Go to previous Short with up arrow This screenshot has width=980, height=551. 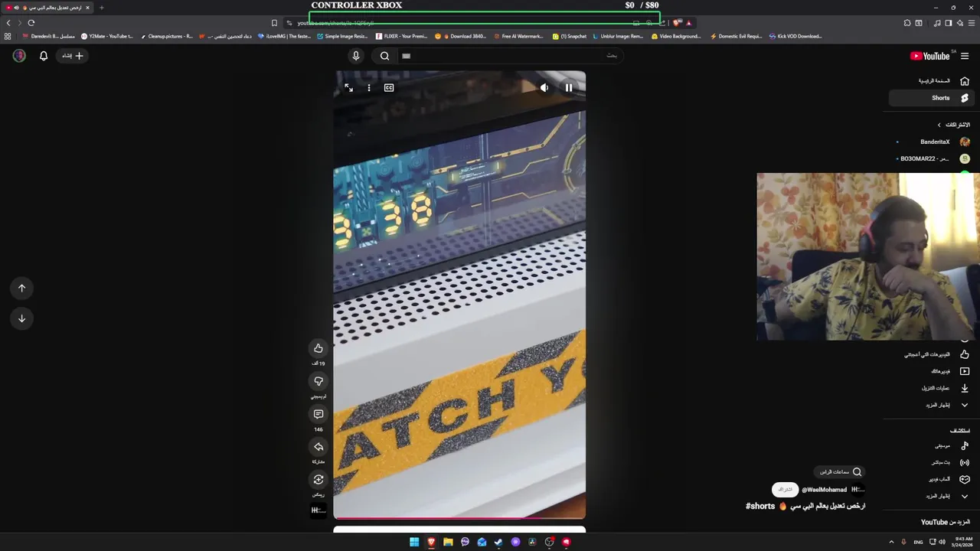pos(21,288)
